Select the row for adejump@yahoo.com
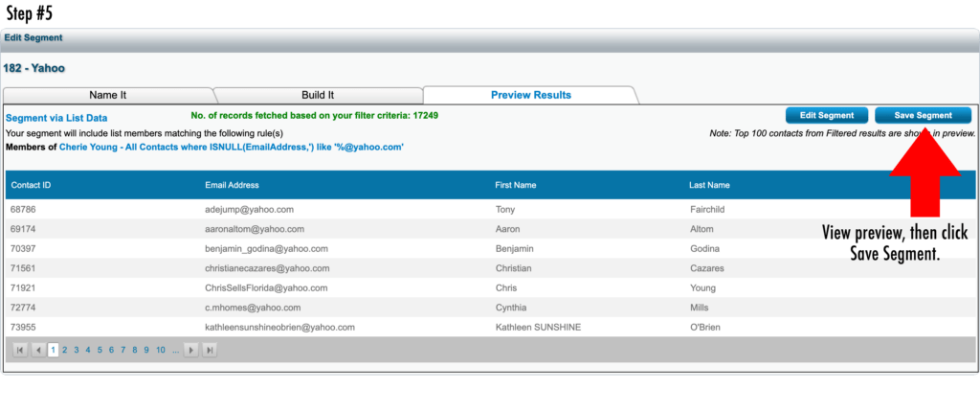 pyautogui.click(x=249, y=209)
